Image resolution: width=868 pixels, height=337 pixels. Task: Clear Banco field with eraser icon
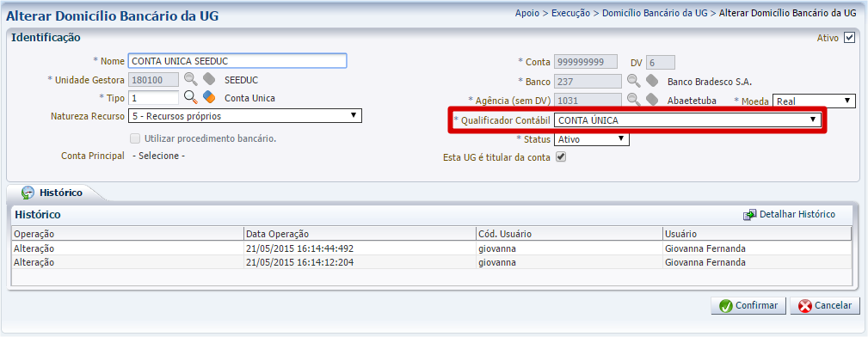click(652, 81)
